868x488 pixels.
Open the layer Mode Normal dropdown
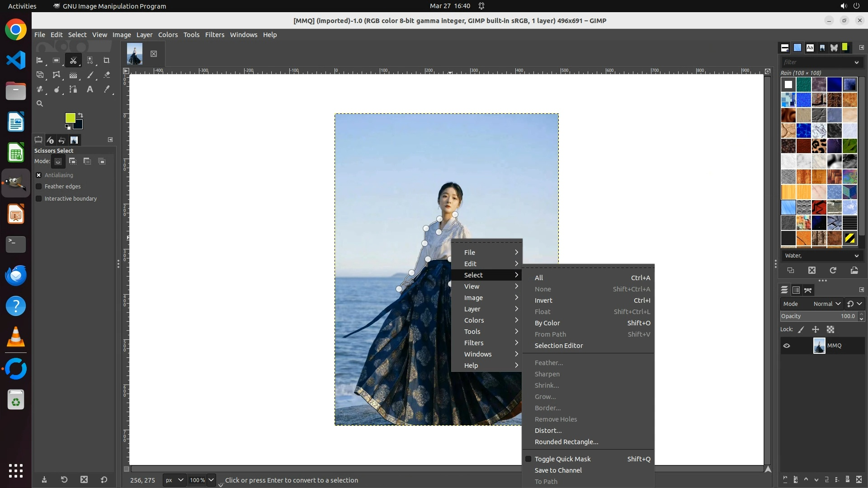(x=826, y=304)
